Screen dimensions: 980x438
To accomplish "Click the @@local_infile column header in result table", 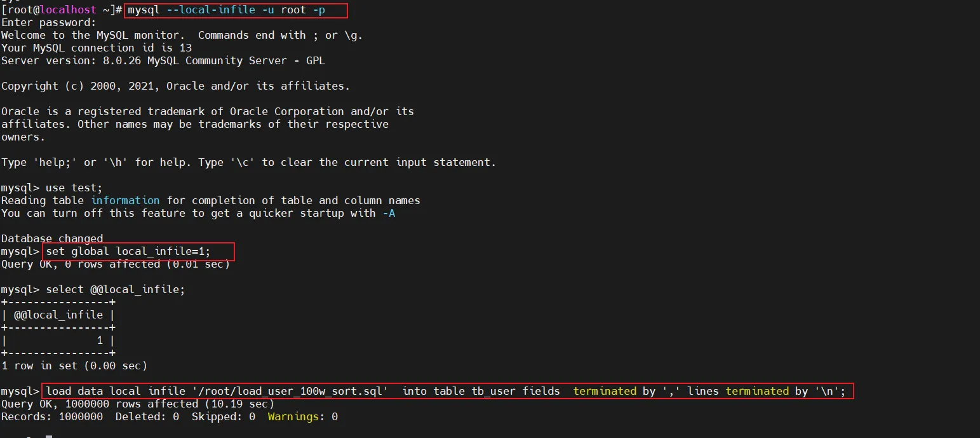I will click(58, 315).
